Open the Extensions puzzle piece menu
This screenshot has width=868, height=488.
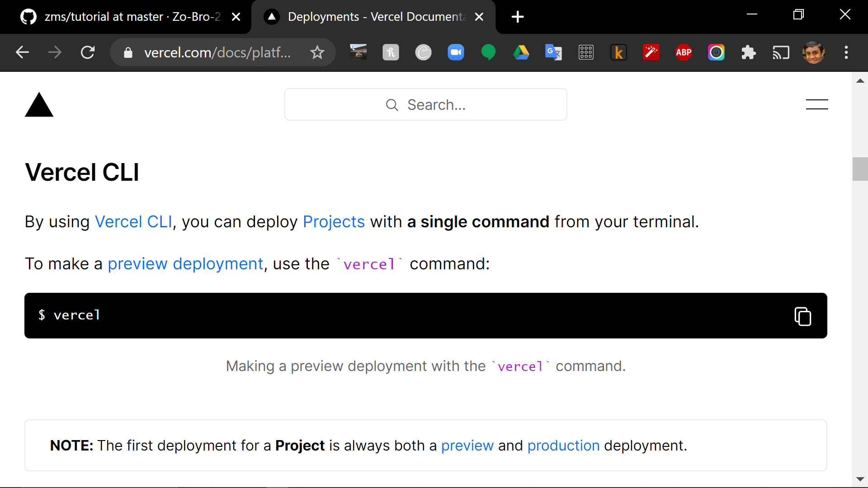point(749,52)
